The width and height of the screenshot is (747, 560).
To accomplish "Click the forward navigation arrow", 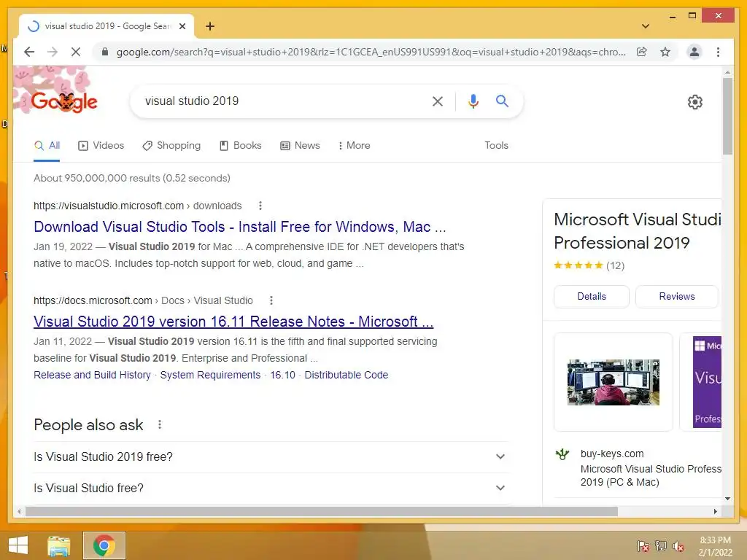I will coord(53,52).
